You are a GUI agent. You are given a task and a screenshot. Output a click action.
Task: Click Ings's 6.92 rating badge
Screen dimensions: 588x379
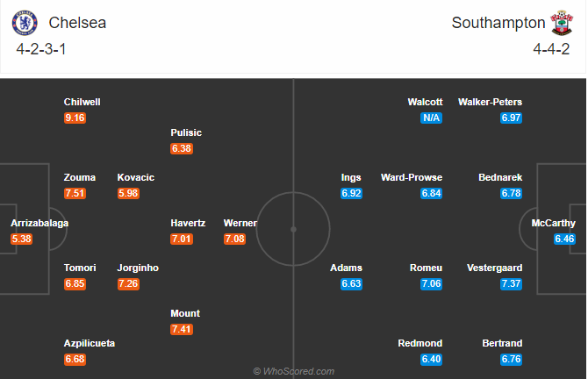351,193
